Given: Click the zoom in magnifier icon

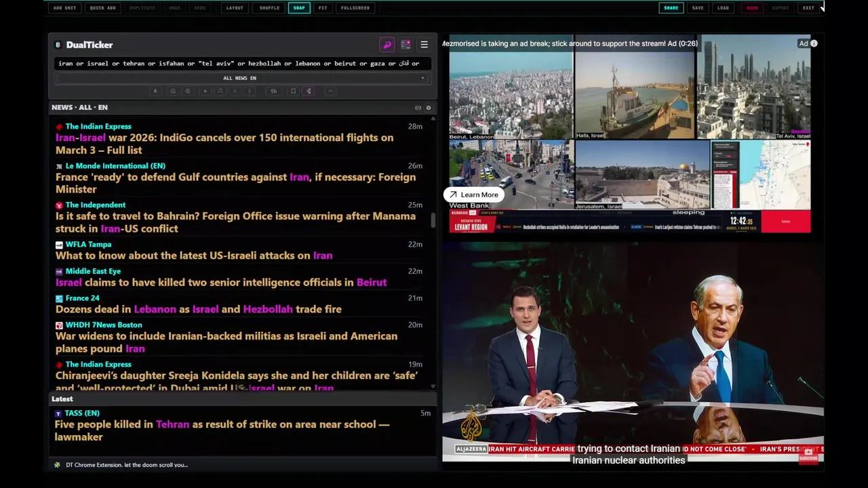Looking at the screenshot, I should 188,91.
